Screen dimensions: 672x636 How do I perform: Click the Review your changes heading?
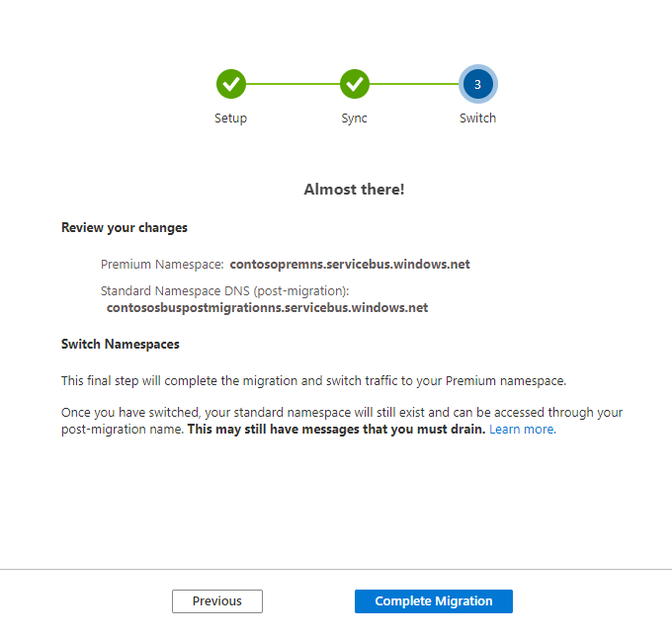(125, 228)
